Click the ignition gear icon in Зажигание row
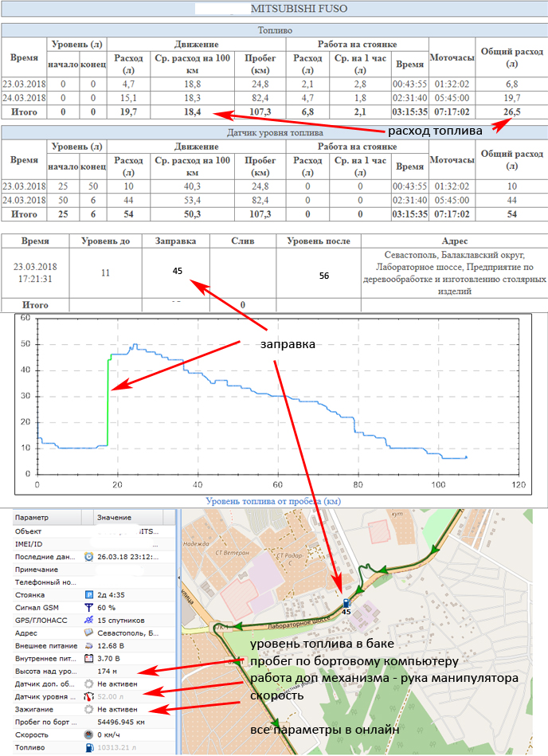Screen dimensions: 548x756 click(x=88, y=710)
